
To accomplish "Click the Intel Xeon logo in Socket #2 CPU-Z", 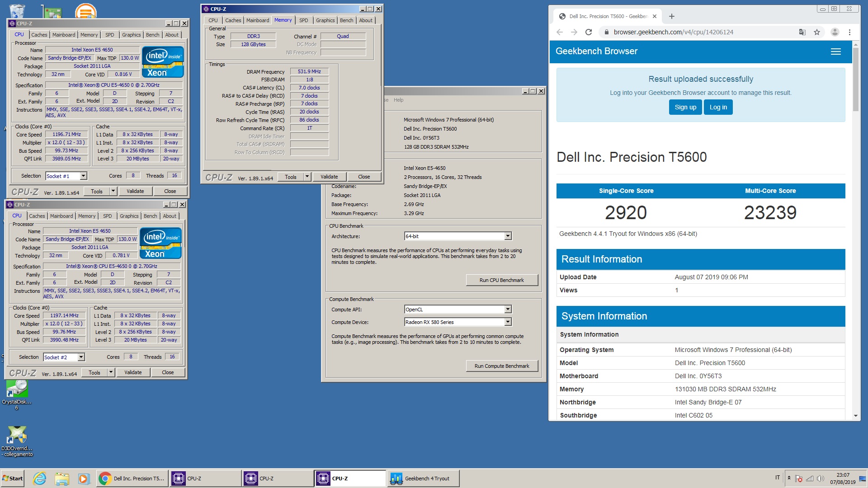I will [x=160, y=243].
